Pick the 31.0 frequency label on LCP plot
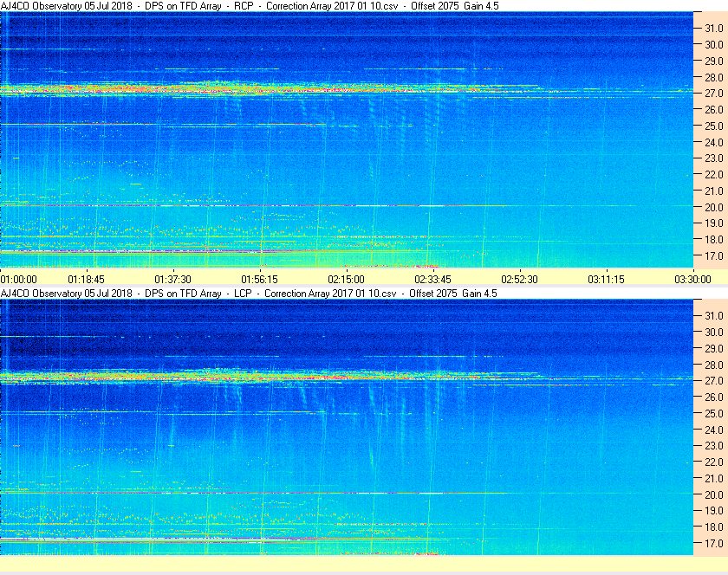The width and height of the screenshot is (728, 575). (714, 315)
